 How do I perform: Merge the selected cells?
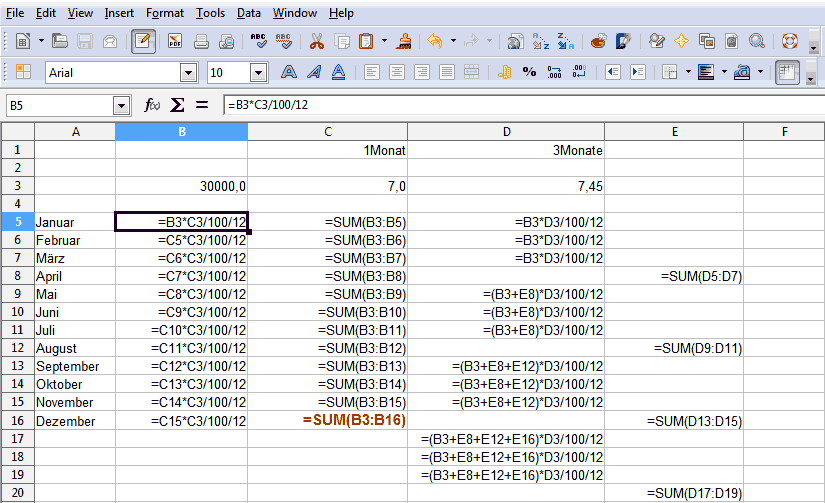click(471, 72)
